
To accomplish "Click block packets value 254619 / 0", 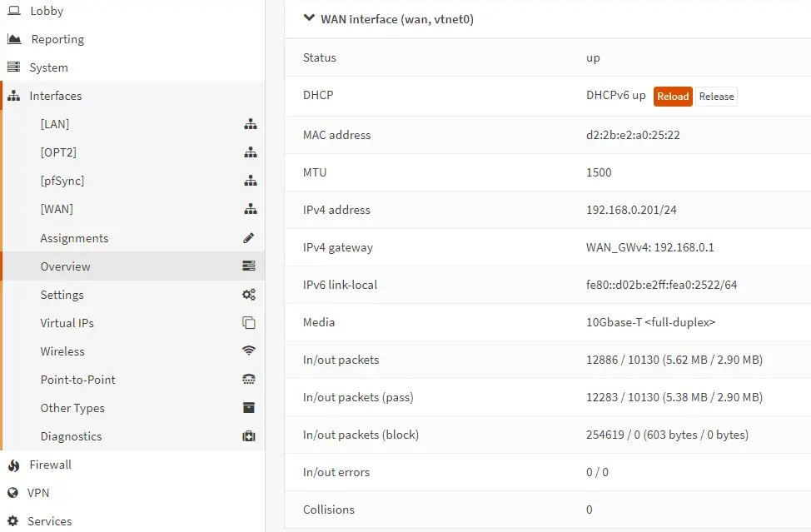I will pos(667,435).
